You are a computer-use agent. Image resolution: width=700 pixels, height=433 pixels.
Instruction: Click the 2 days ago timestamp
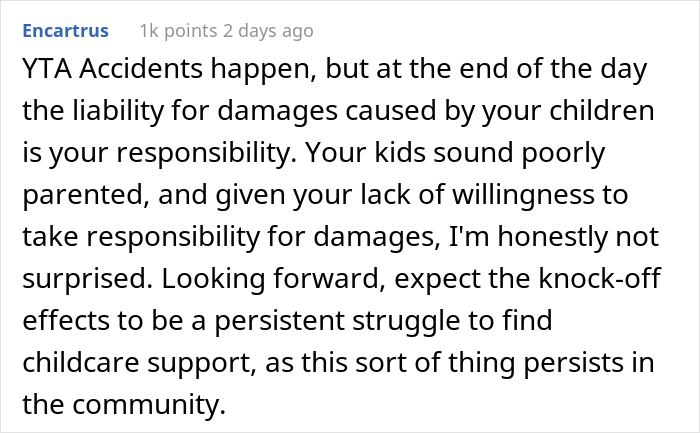268,31
